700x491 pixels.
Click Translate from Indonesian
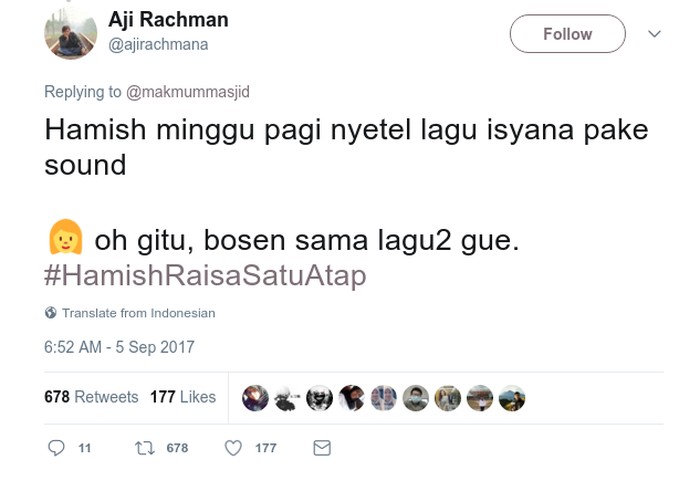pyautogui.click(x=138, y=313)
